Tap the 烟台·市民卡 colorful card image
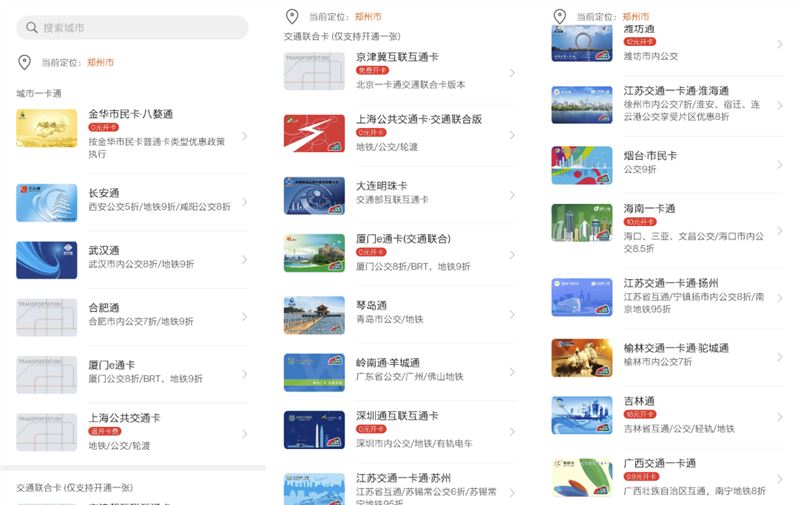 tap(582, 165)
